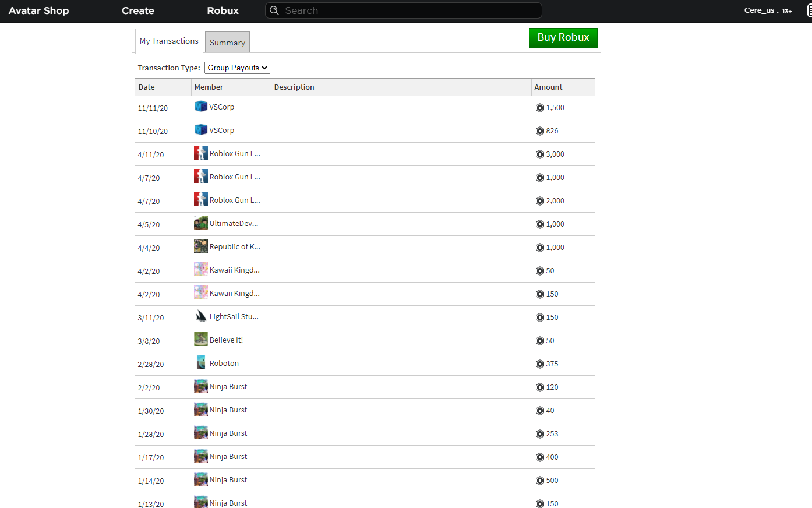The width and height of the screenshot is (812, 508).
Task: Open the Roboton member link
Action: click(224, 363)
